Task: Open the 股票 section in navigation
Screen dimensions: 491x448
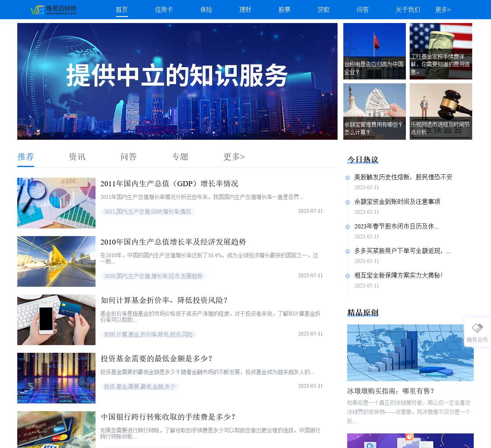Action: pos(284,10)
